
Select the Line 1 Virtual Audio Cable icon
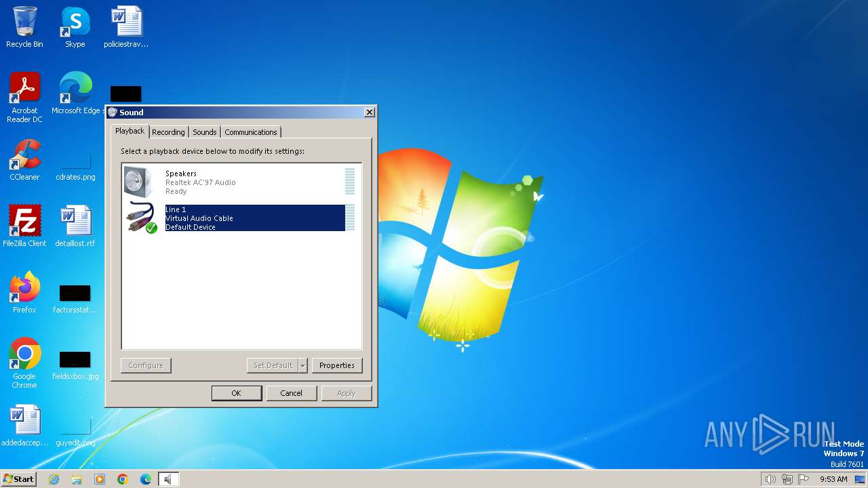click(142, 218)
